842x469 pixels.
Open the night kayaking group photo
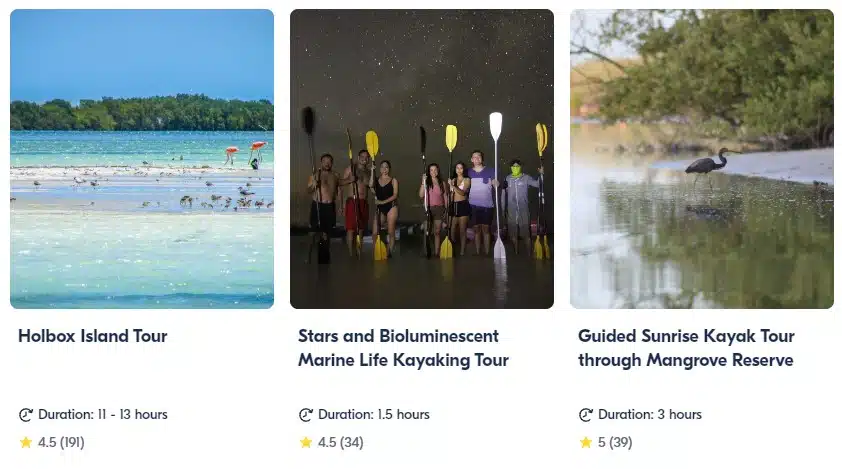click(422, 158)
